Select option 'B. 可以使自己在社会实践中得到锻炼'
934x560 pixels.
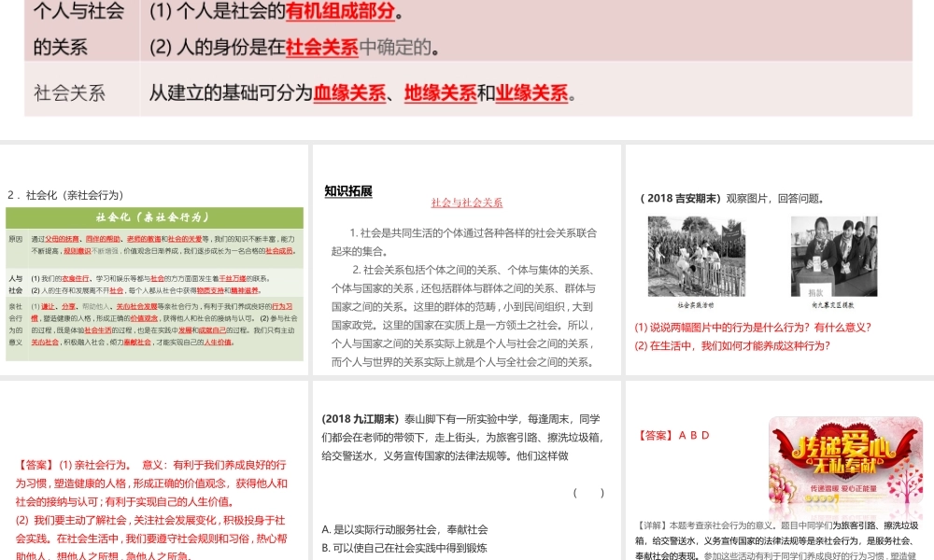[x=403, y=548]
